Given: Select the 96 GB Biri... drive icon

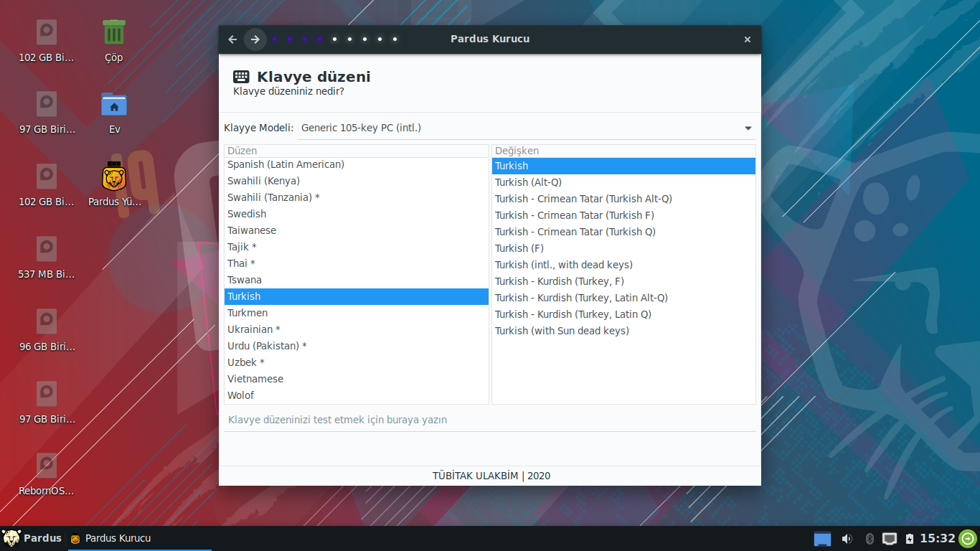Looking at the screenshot, I should click(x=47, y=330).
